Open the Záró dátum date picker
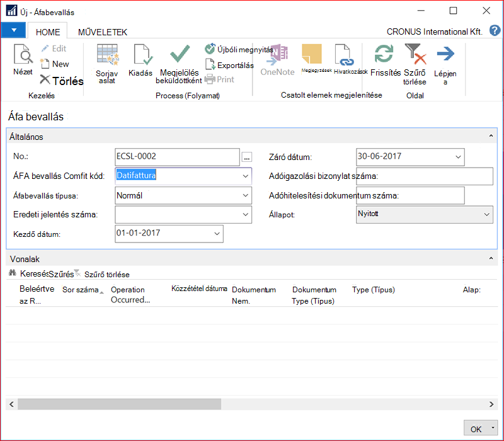504x441 pixels. pyautogui.click(x=458, y=157)
